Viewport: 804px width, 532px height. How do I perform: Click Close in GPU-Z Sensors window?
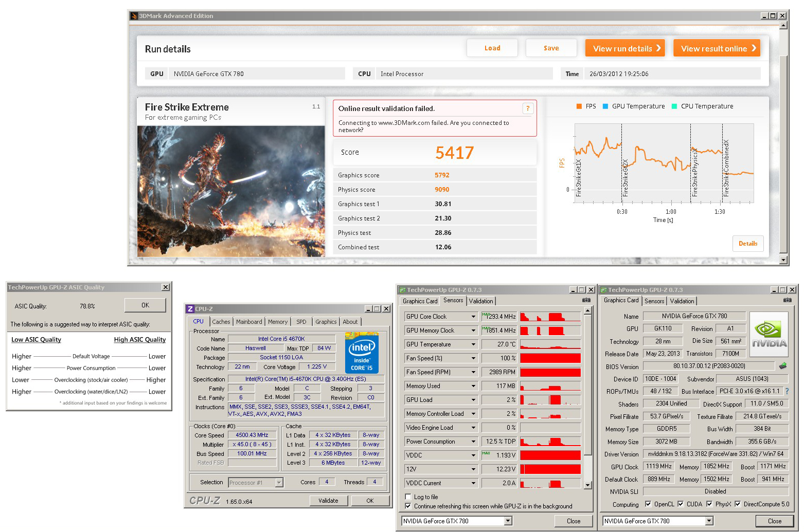(x=574, y=521)
